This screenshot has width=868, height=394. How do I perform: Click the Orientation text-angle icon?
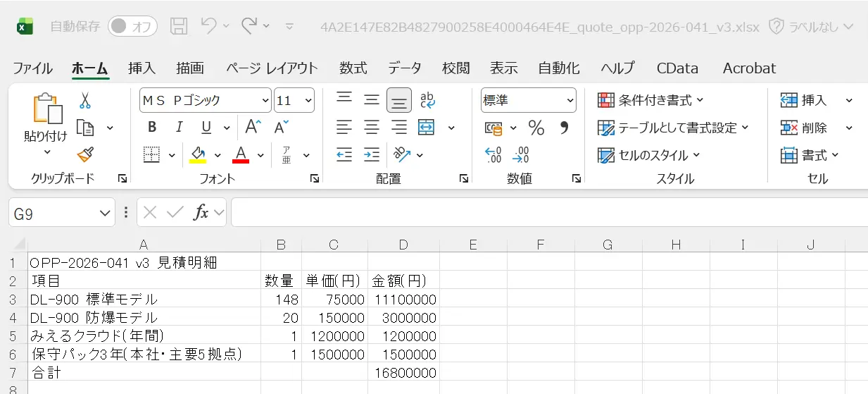[402, 154]
